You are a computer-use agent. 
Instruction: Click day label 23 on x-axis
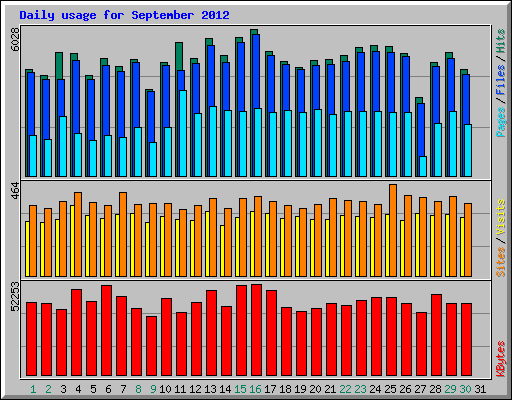tap(360, 389)
